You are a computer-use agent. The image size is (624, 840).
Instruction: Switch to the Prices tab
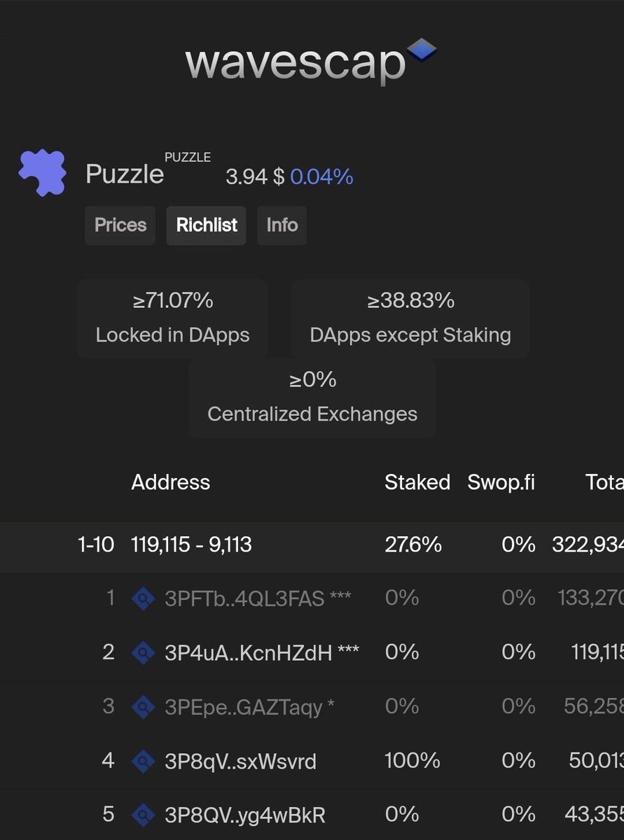(x=120, y=225)
